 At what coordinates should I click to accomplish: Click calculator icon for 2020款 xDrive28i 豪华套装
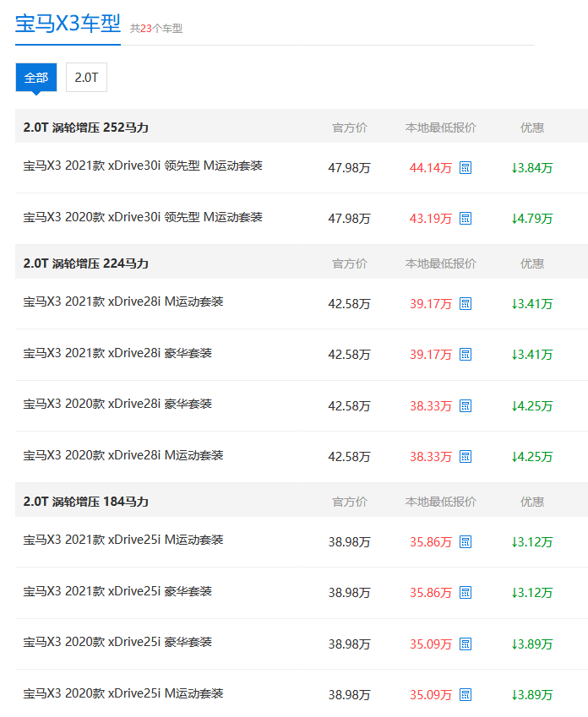click(x=465, y=406)
